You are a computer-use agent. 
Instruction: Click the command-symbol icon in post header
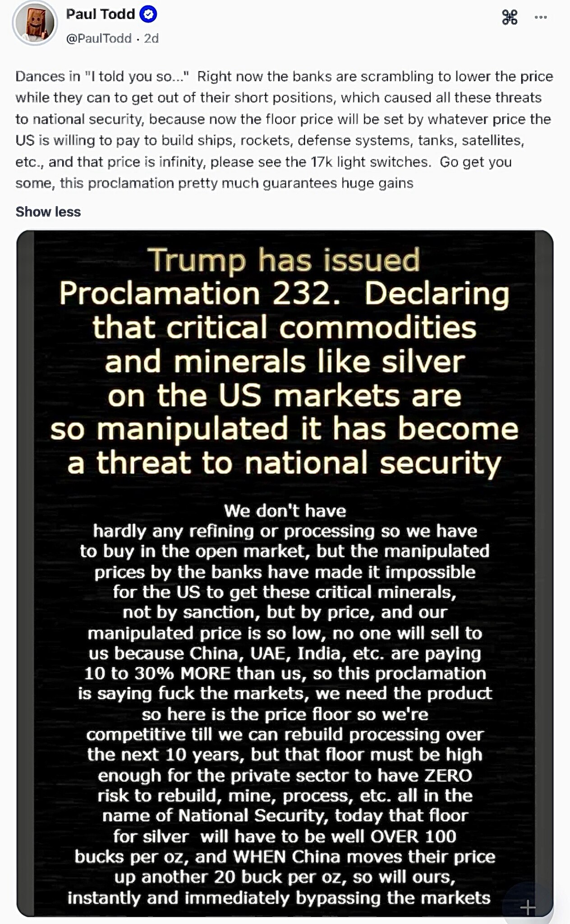510,18
